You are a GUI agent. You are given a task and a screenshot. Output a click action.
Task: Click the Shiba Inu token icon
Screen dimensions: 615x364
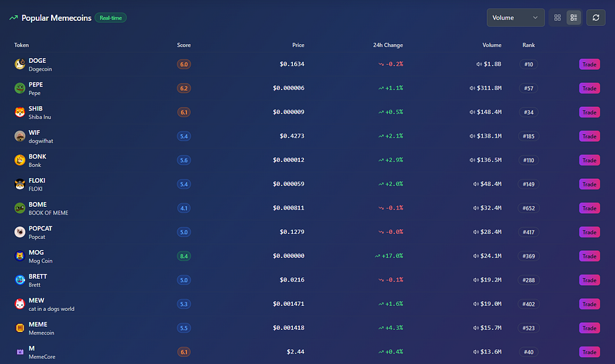20,112
